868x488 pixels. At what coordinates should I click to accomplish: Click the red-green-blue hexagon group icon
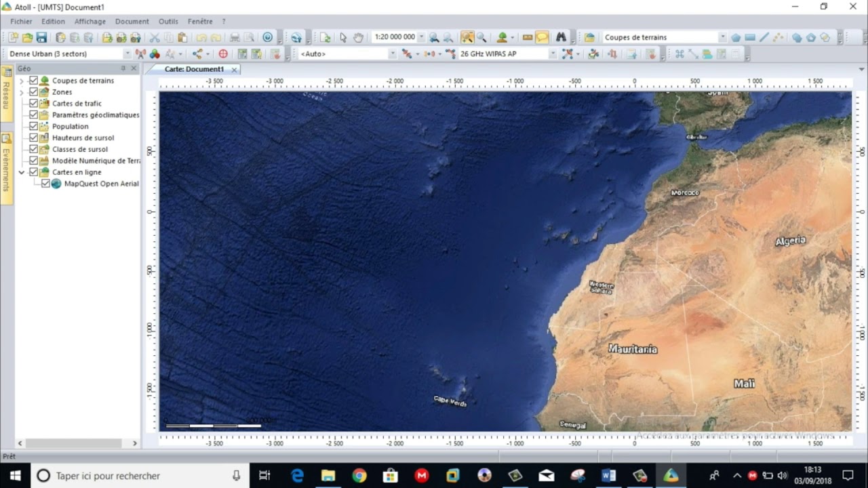click(x=155, y=54)
